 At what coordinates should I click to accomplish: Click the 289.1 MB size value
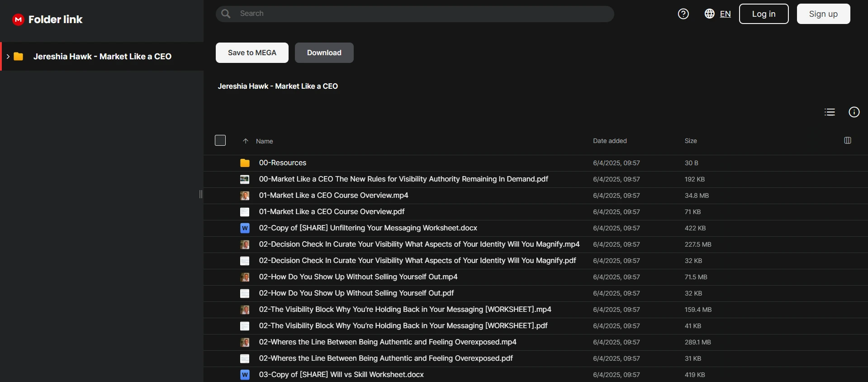[x=698, y=342]
